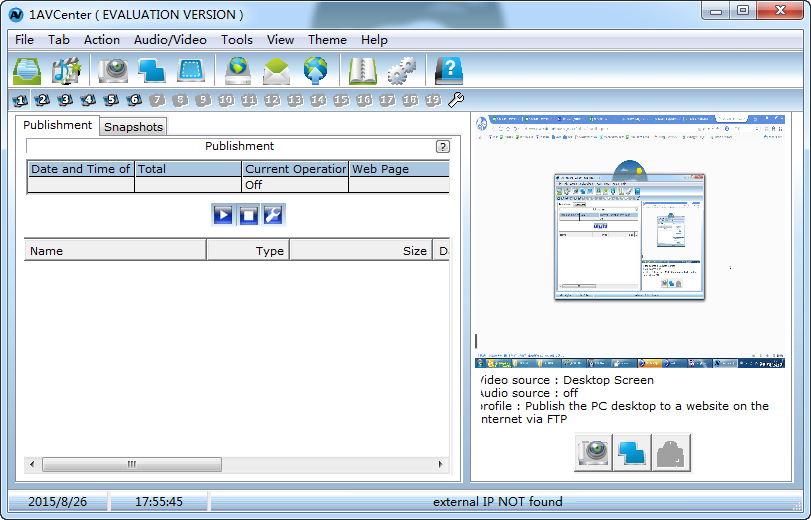Switch to numbered tab 3
The height and width of the screenshot is (520, 811).
pos(65,100)
